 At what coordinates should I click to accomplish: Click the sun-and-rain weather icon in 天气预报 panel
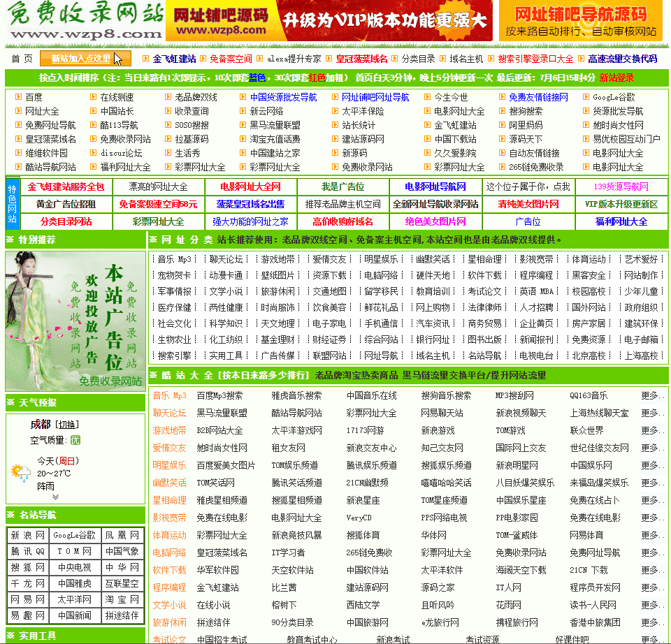[x=20, y=472]
